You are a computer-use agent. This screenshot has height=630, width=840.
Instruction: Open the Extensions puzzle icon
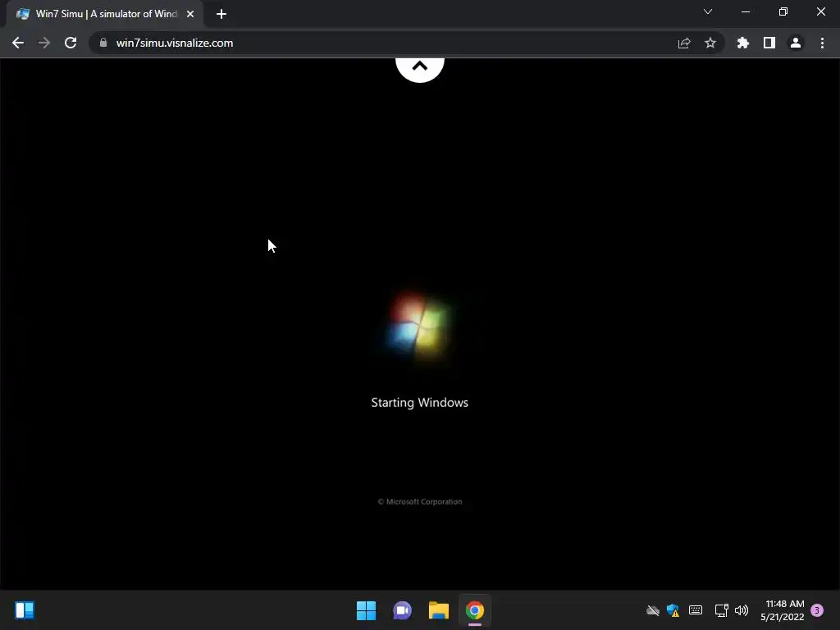pyautogui.click(x=743, y=43)
